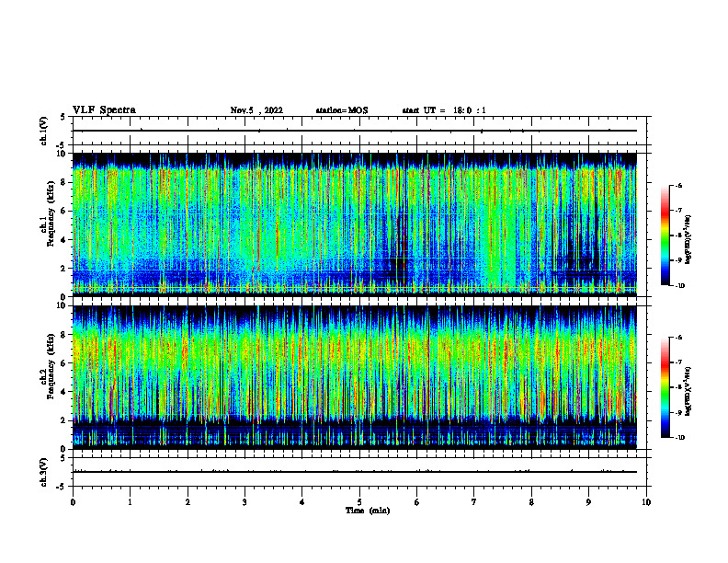Click the "0" tick on the time axis
The width and height of the screenshot is (728, 563).
click(73, 502)
